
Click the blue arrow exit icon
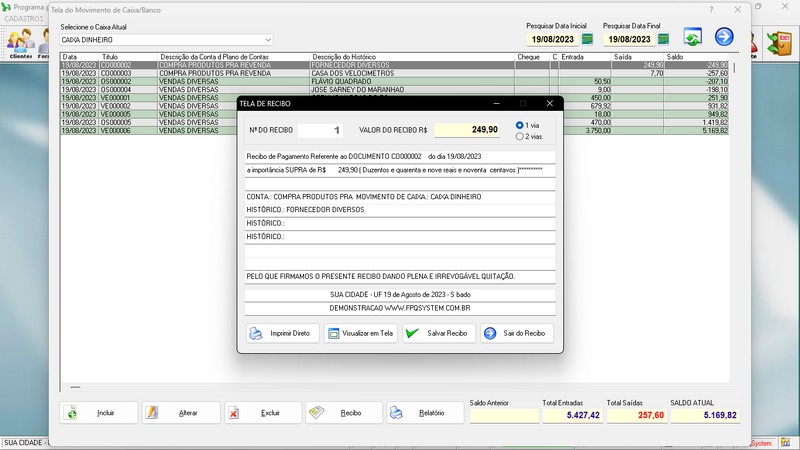click(723, 38)
